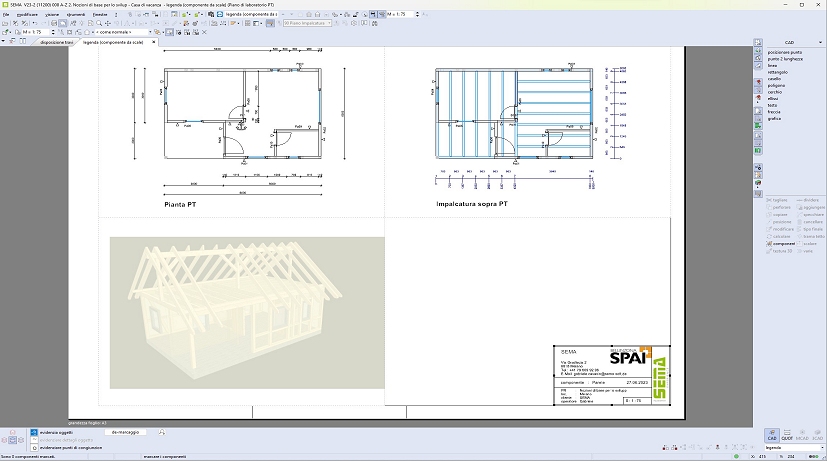Open the finestre menu
The height and width of the screenshot is (461, 827).
tap(100, 14)
